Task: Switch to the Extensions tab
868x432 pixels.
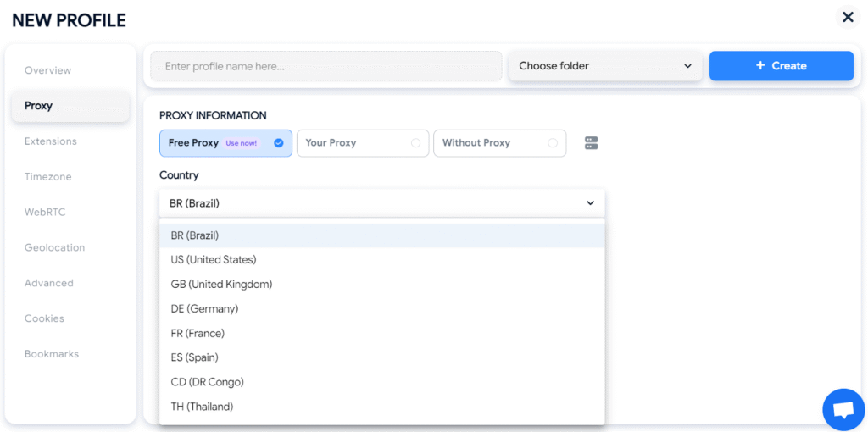Action: coord(51,141)
